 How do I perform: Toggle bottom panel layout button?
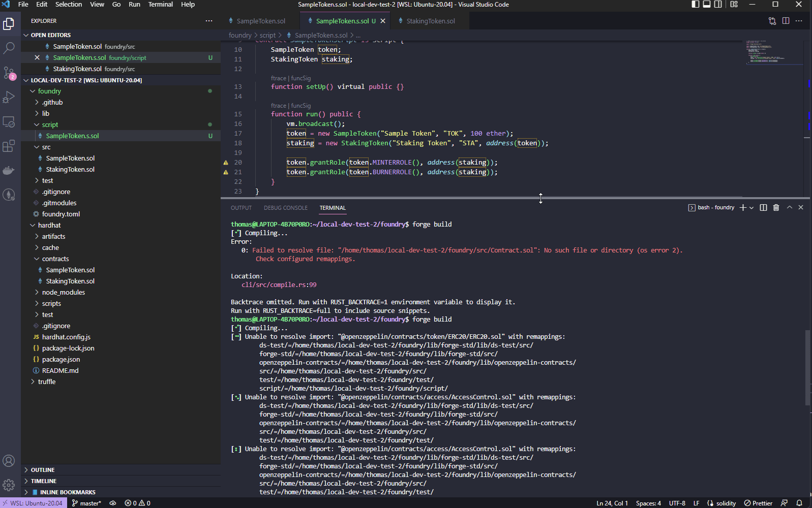pos(707,5)
